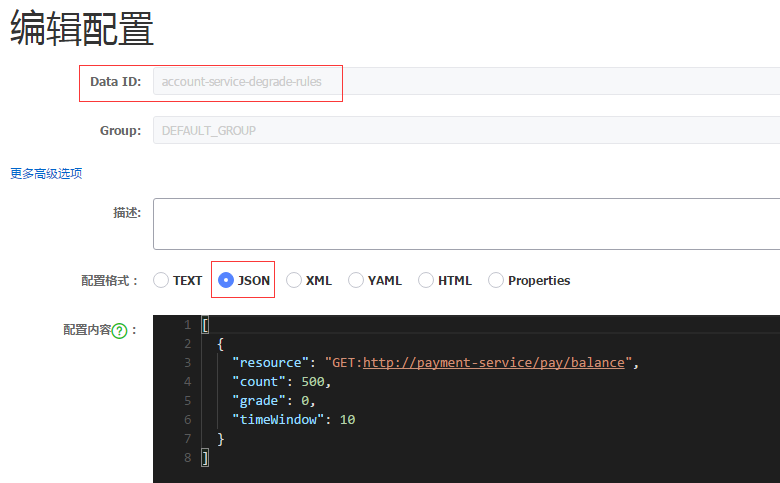This screenshot has height=483, width=780.
Task: Click the "resource" key in the editor
Action: click(271, 363)
